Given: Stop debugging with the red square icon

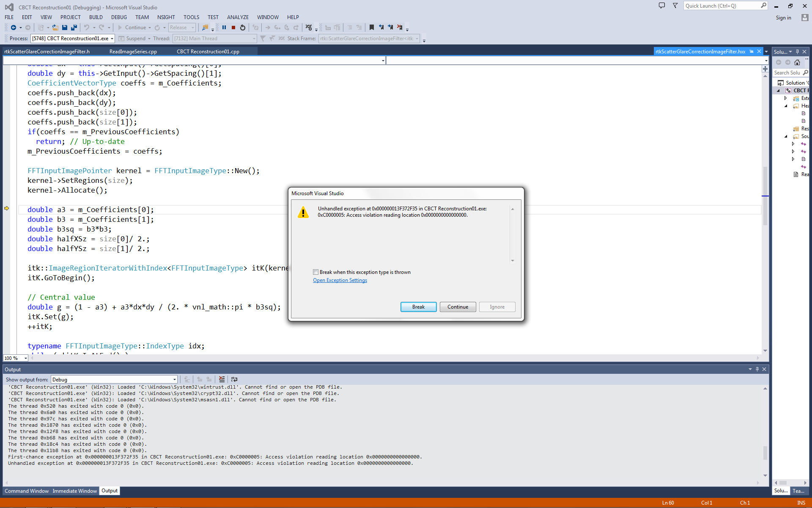Looking at the screenshot, I should [x=233, y=28].
